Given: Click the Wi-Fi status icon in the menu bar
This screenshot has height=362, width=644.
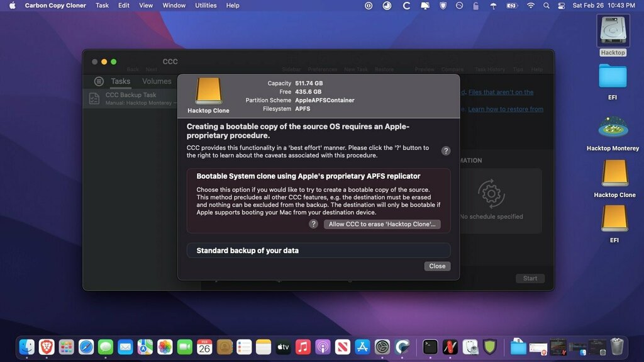Looking at the screenshot, I should [531, 6].
